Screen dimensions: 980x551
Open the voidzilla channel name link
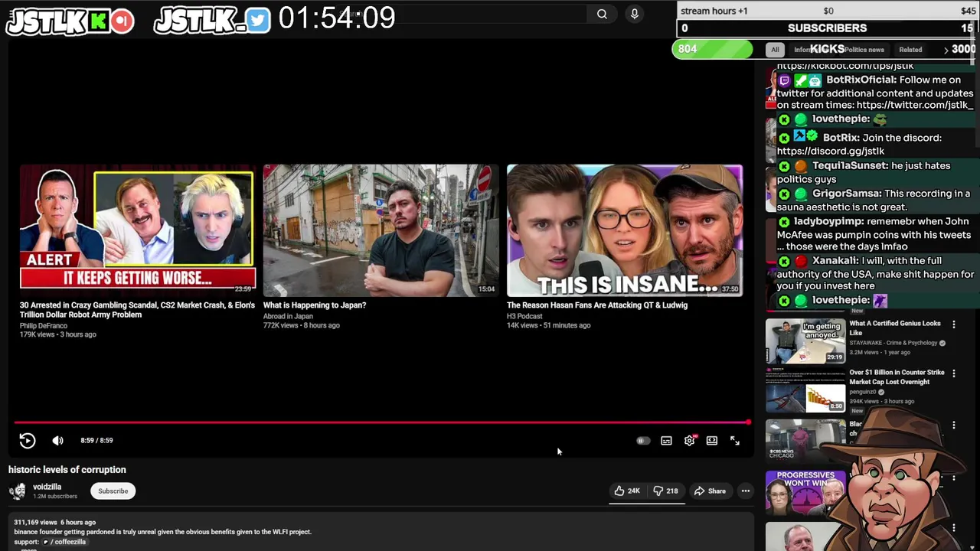[47, 487]
